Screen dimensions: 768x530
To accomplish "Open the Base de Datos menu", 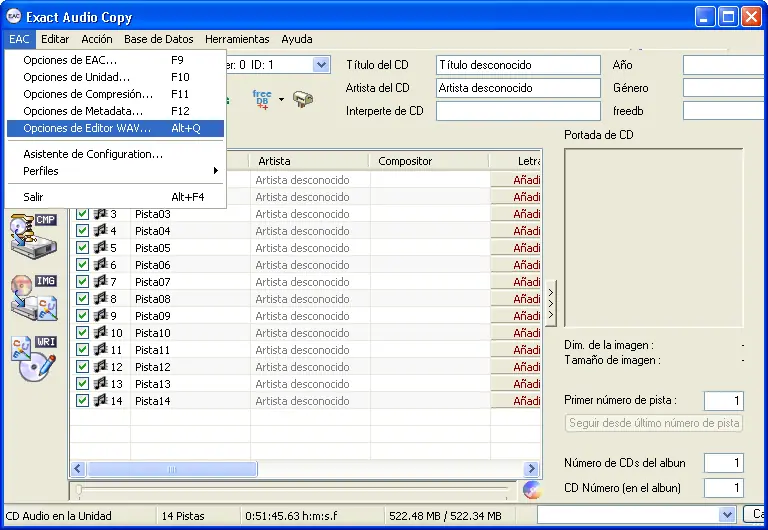I will click(159, 39).
